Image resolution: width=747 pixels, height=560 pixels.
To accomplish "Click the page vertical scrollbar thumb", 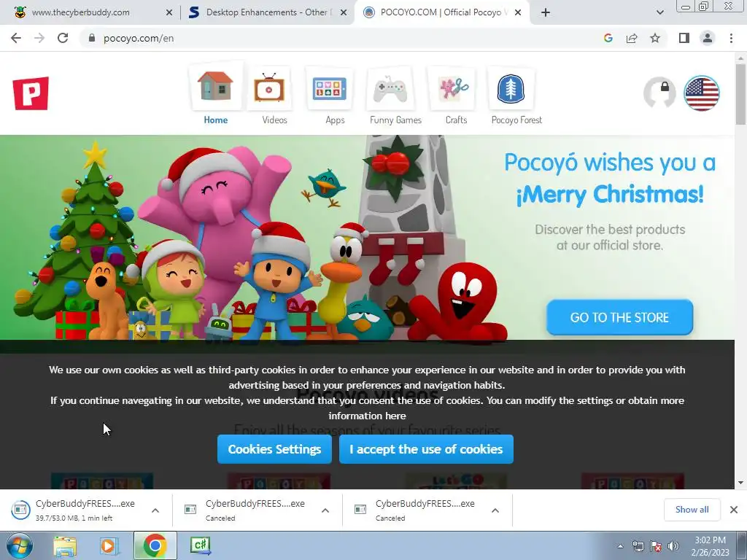I will pyautogui.click(x=740, y=93).
